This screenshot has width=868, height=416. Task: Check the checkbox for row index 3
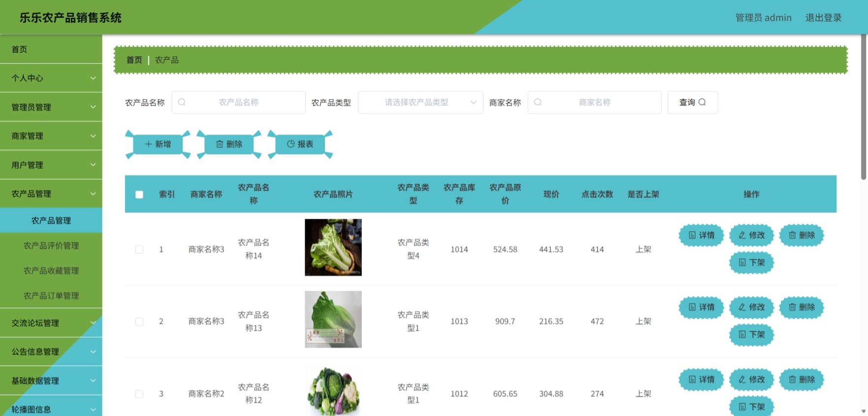pyautogui.click(x=139, y=394)
